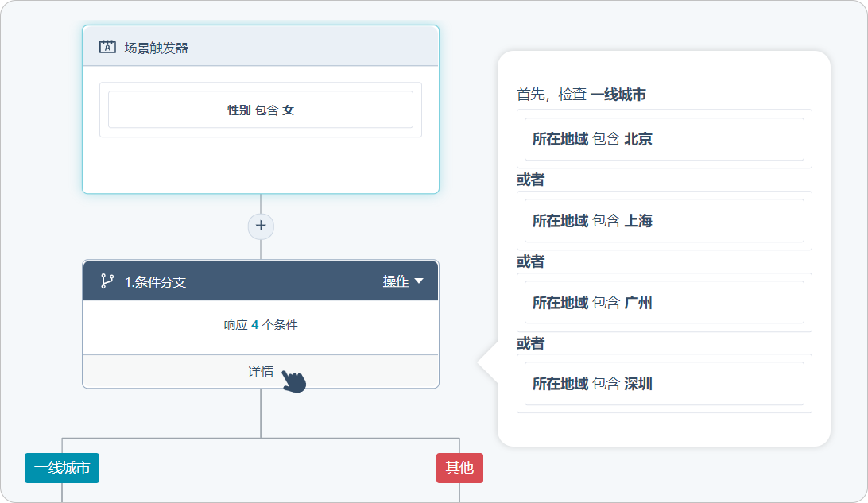Click the 场景触发器 header title
The width and height of the screenshot is (868, 503).
pyautogui.click(x=156, y=48)
